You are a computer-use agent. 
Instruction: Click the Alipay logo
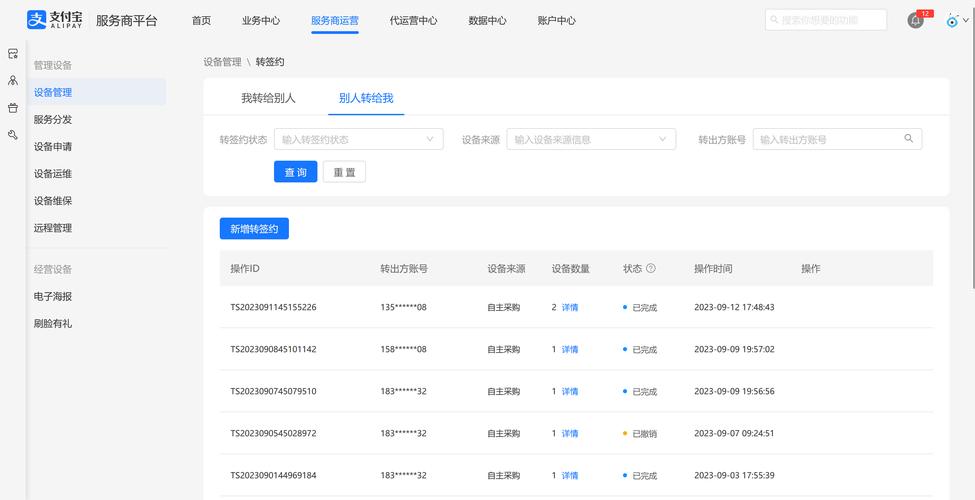[55, 20]
